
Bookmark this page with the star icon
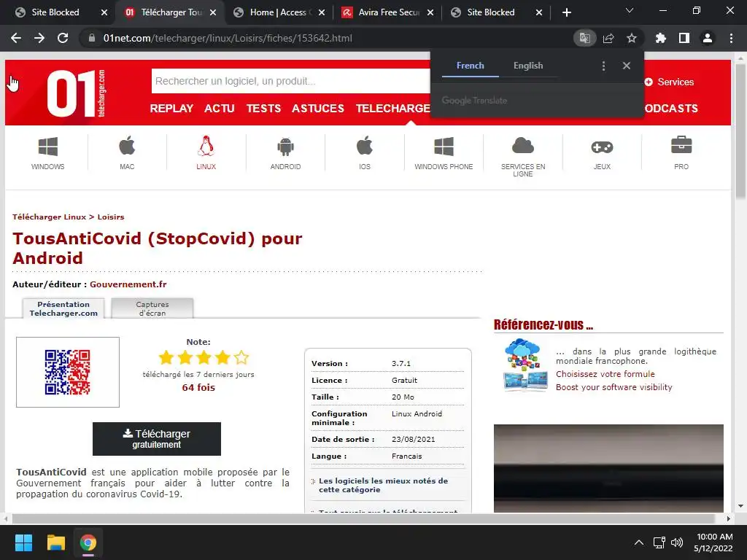click(x=632, y=38)
